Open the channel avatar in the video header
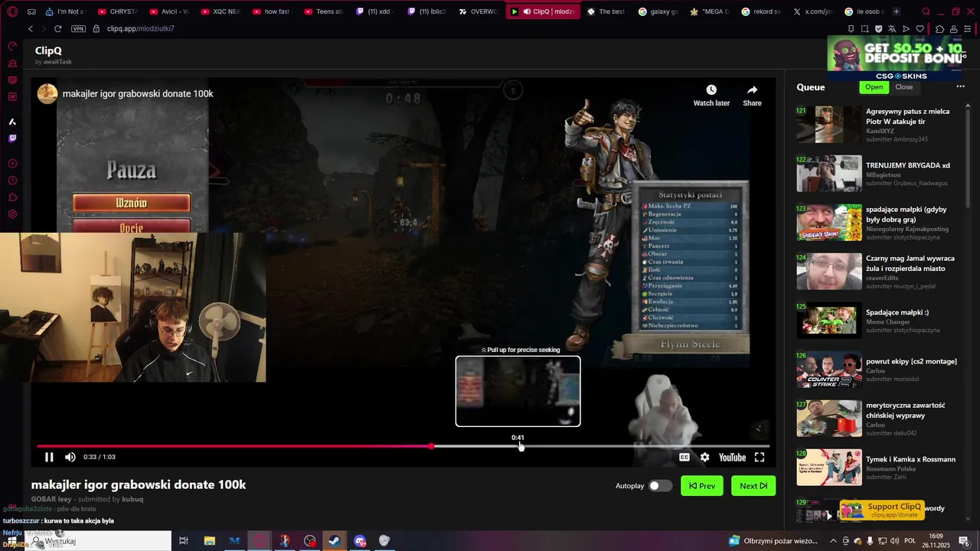This screenshot has width=980, height=551. coord(47,93)
